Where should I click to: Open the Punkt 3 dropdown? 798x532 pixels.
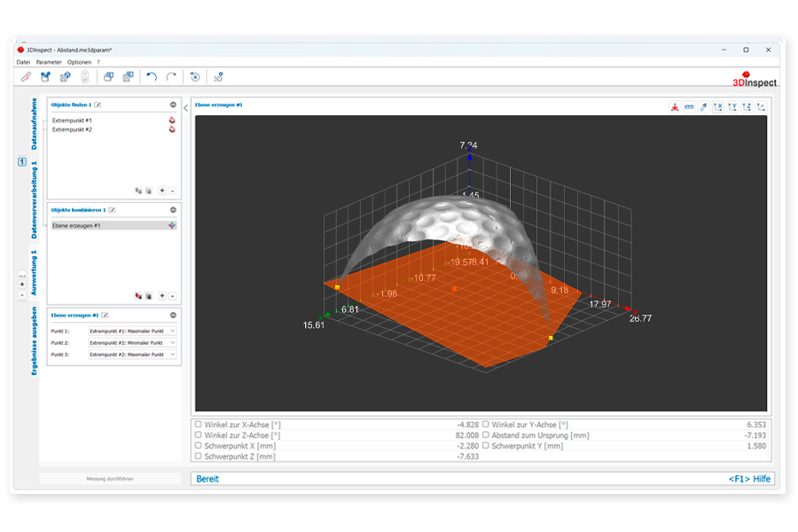pyautogui.click(x=132, y=354)
